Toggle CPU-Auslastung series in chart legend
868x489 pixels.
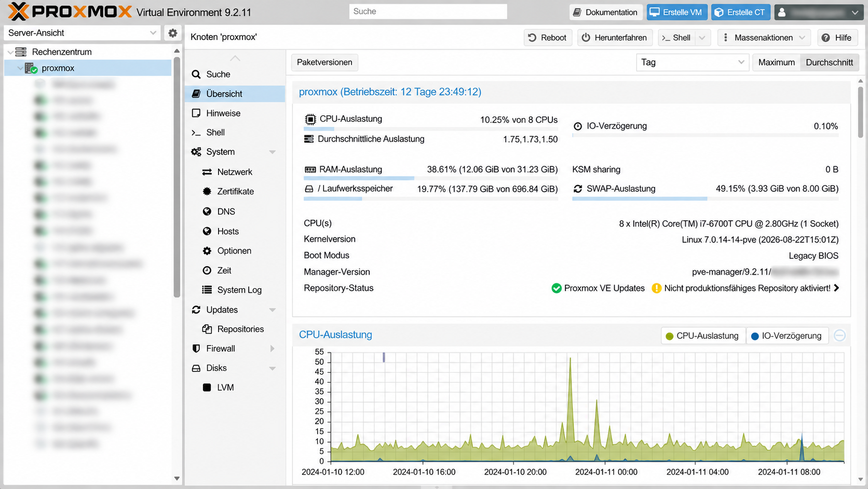coord(703,336)
